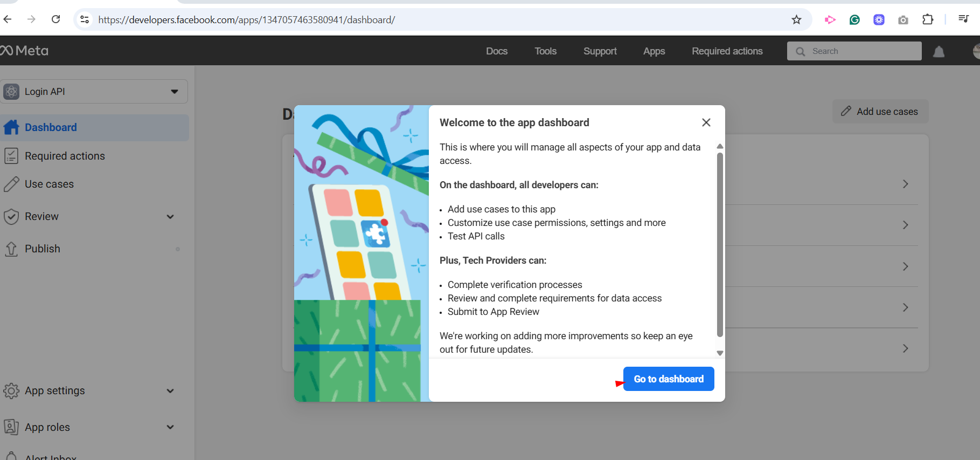Click the Grammarly extension icon
This screenshot has height=460, width=980.
tap(854, 20)
